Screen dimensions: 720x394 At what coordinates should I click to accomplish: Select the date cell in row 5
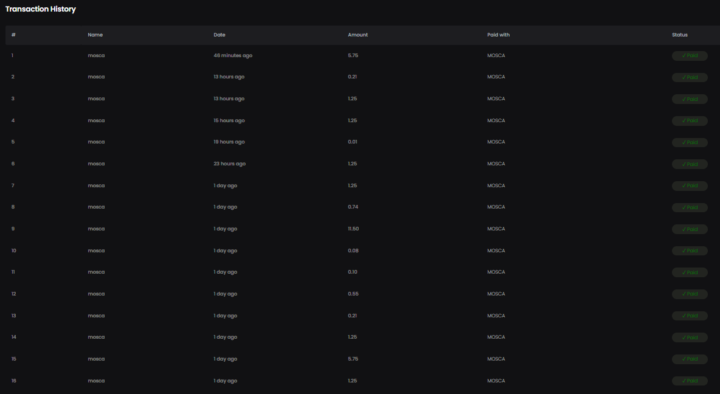click(x=229, y=142)
